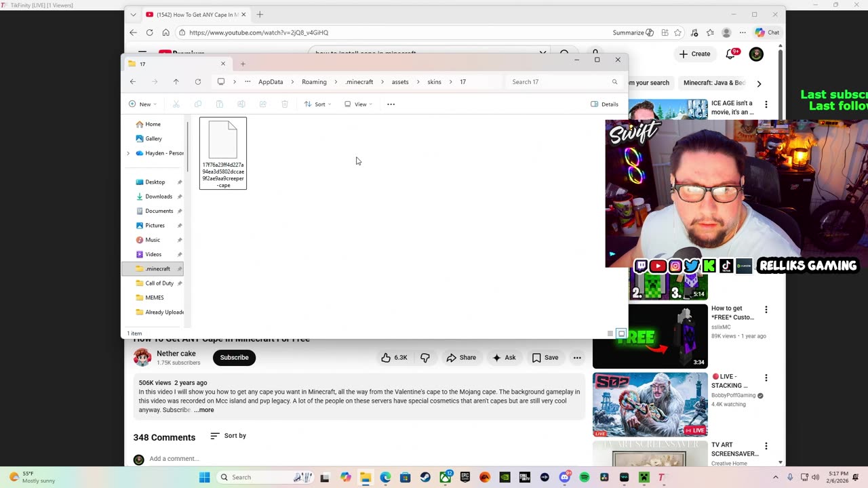Open How to get FREE Custom video thumbnail
Viewport: 868px width, 488px height.
point(650,337)
